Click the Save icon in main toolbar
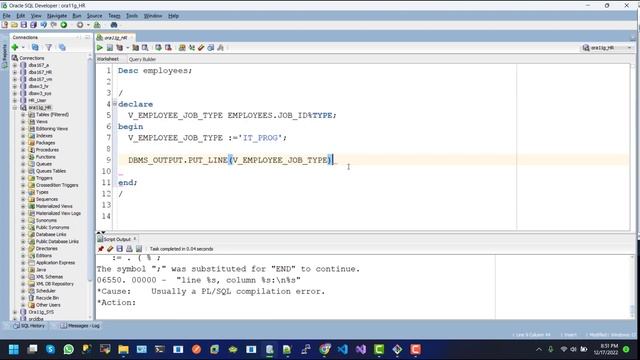Image resolution: width=640 pixels, height=360 pixels. point(24,25)
